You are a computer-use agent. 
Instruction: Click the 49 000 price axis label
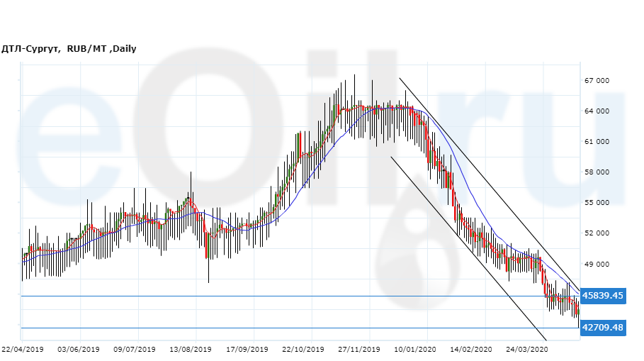pyautogui.click(x=597, y=264)
